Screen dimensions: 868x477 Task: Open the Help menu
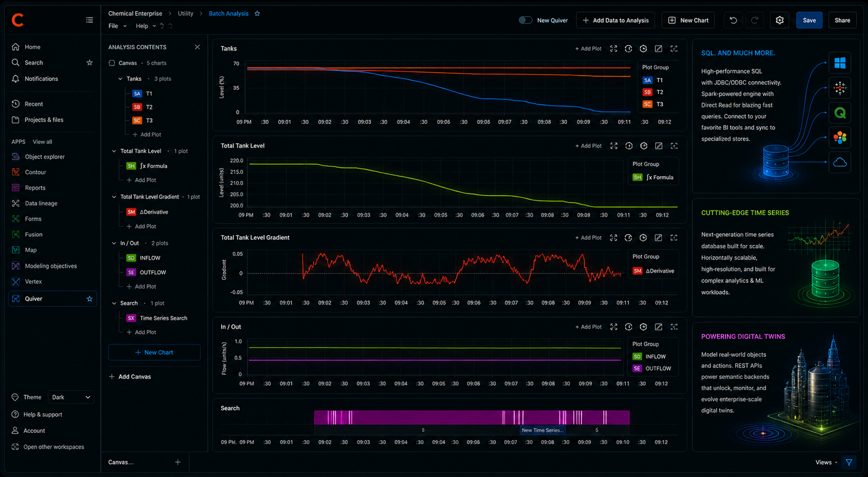click(145, 26)
